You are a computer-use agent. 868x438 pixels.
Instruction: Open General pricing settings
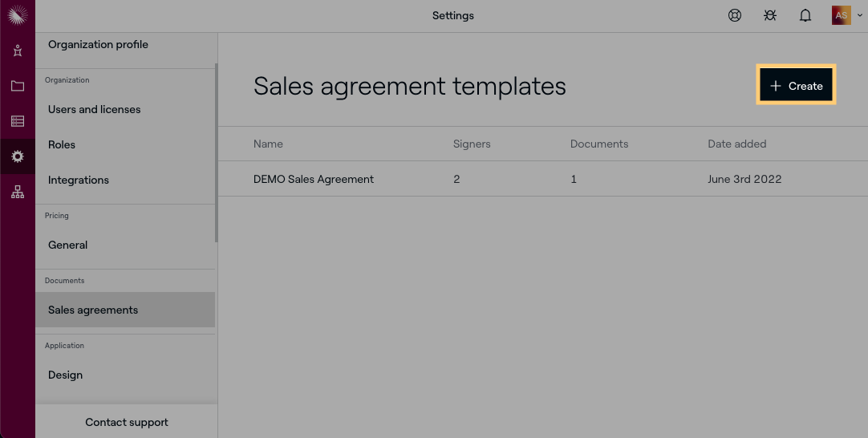pos(68,245)
